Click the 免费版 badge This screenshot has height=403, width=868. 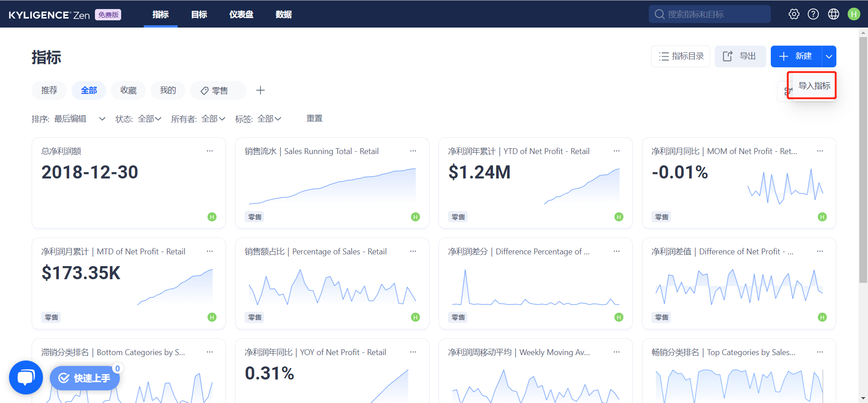[108, 15]
